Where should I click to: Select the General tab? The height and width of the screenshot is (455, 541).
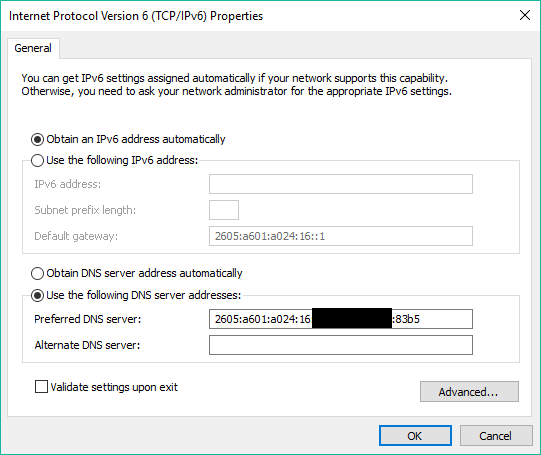pyautogui.click(x=33, y=48)
